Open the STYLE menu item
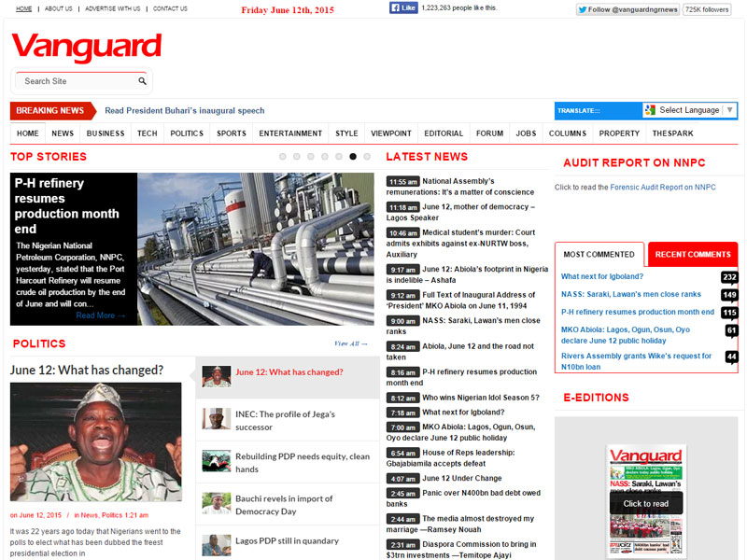The height and width of the screenshot is (560, 747). [x=346, y=133]
